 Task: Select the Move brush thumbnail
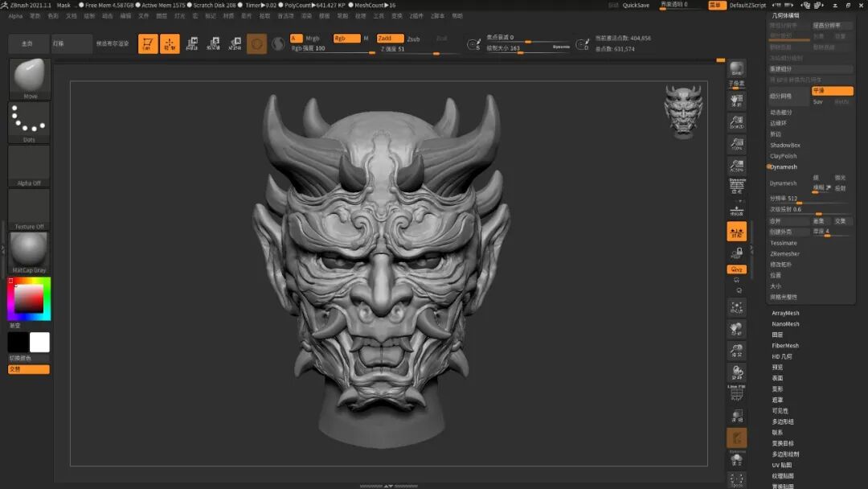click(30, 78)
